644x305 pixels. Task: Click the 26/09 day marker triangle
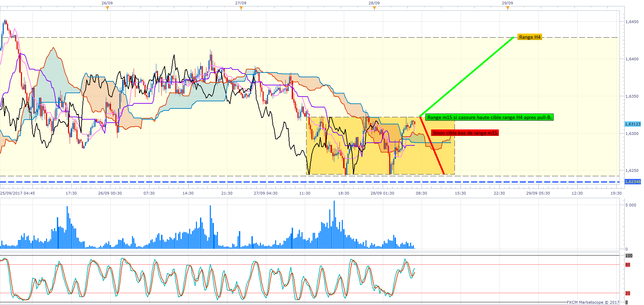point(107,8)
